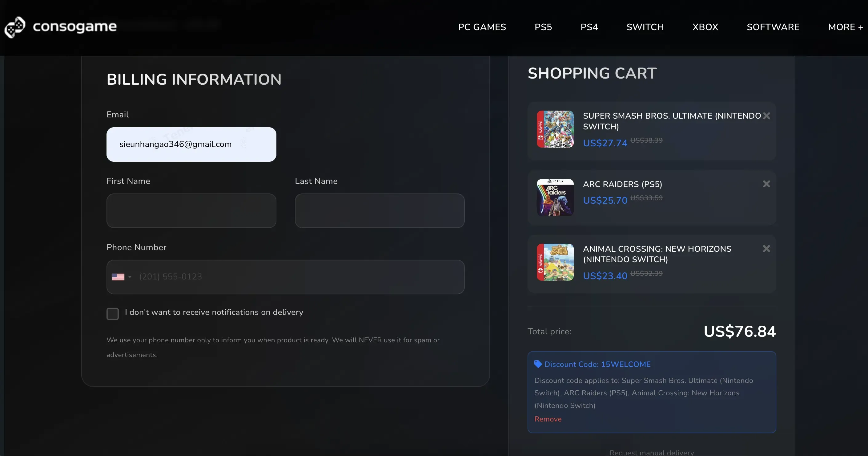Remove Super Smash Bros. Ultimate from cart

(x=766, y=116)
